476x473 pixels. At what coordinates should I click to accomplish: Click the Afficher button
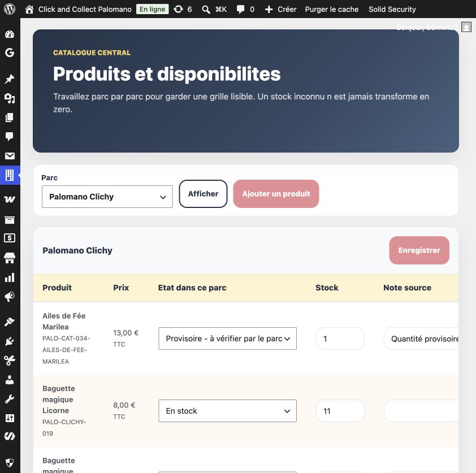point(203,194)
